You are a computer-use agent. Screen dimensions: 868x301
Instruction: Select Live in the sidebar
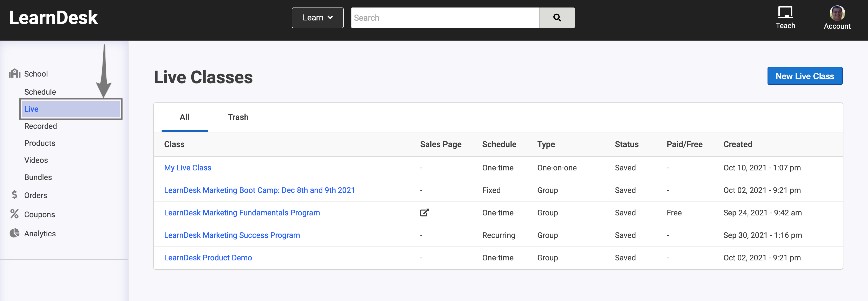(x=71, y=109)
